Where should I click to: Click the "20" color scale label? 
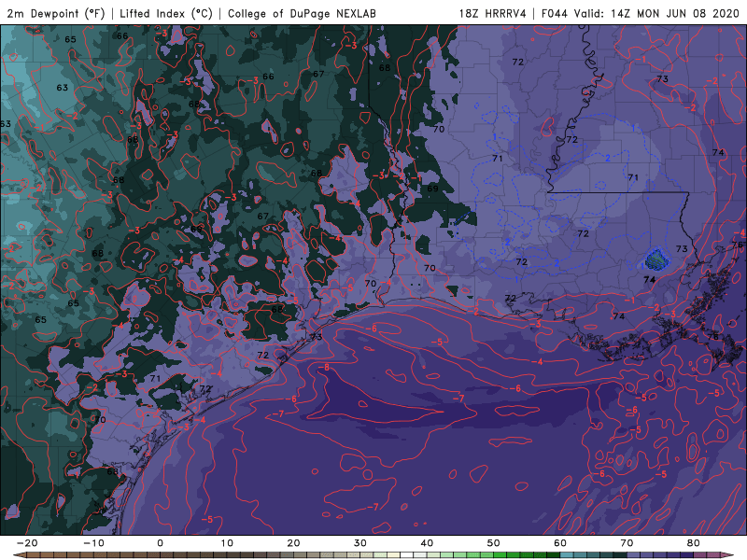point(293,543)
